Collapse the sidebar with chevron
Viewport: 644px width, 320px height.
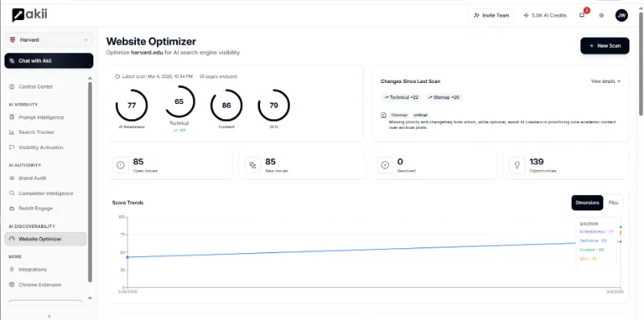pos(49,316)
